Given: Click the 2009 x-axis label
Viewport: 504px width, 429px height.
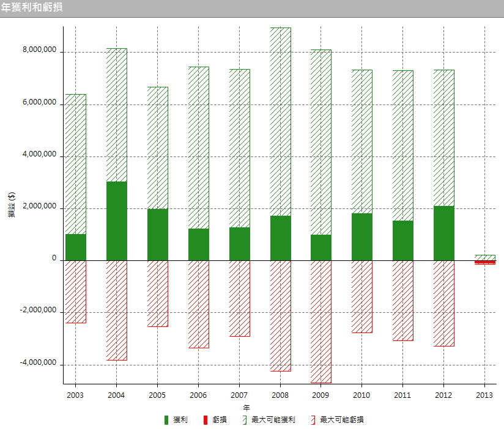Looking at the screenshot, I should click(x=321, y=395).
